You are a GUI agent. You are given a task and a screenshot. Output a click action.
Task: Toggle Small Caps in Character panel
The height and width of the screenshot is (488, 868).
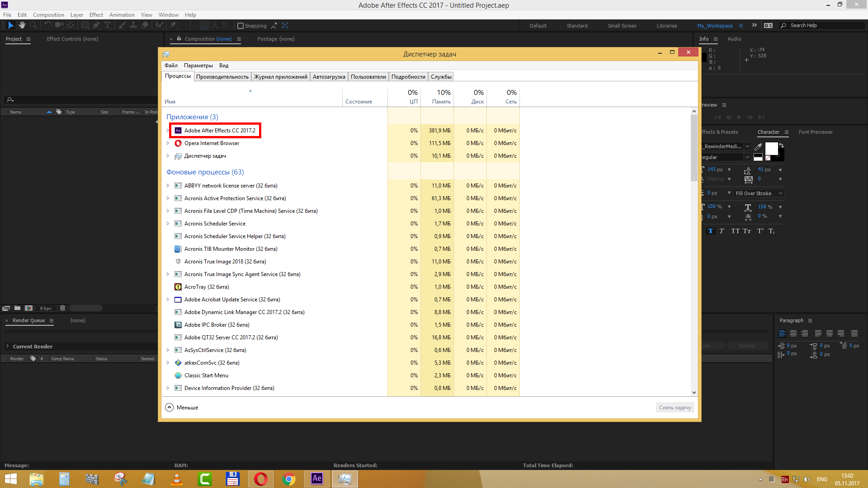[747, 231]
